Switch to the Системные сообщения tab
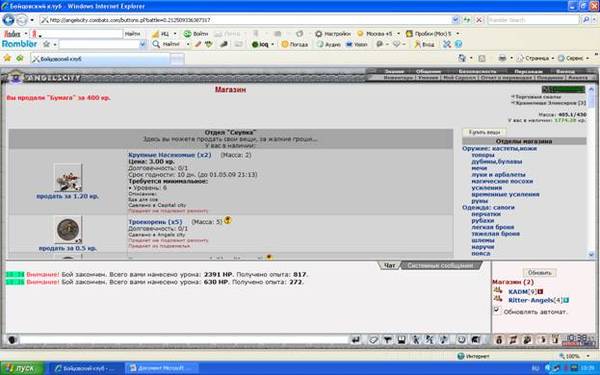This screenshot has width=600, height=375. coord(440,265)
